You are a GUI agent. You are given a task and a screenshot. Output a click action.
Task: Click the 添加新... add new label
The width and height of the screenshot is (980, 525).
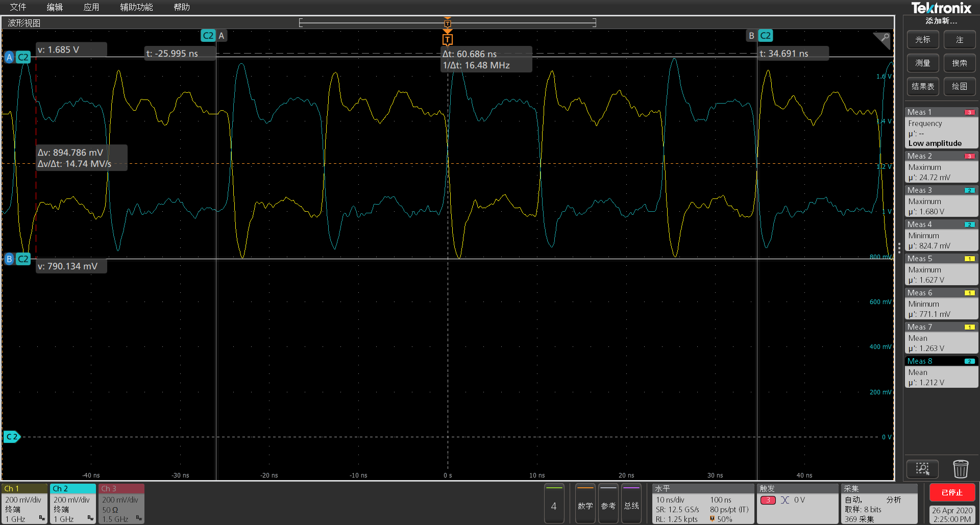tap(941, 21)
